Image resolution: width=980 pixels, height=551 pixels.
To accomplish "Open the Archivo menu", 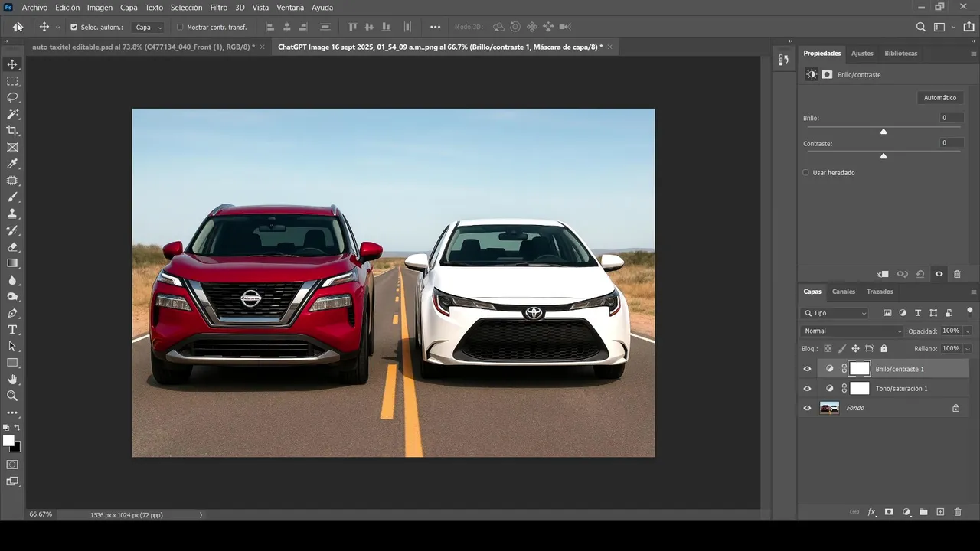I will [34, 8].
